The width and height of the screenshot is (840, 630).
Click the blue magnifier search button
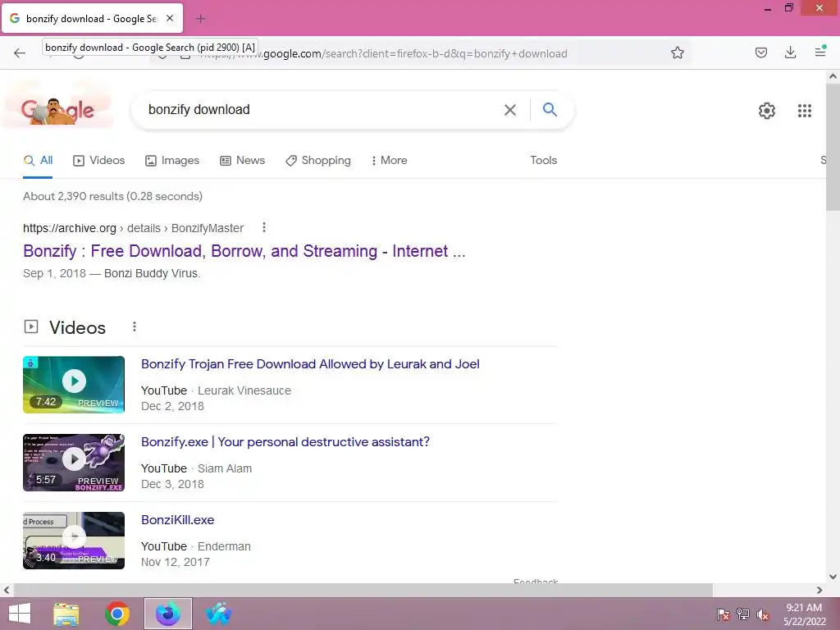pos(550,109)
